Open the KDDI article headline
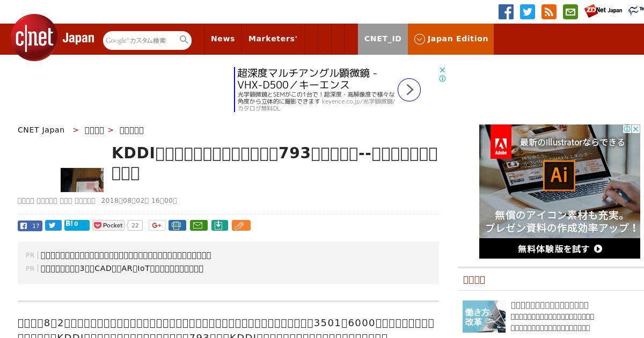This screenshot has height=338, width=644. click(275, 163)
